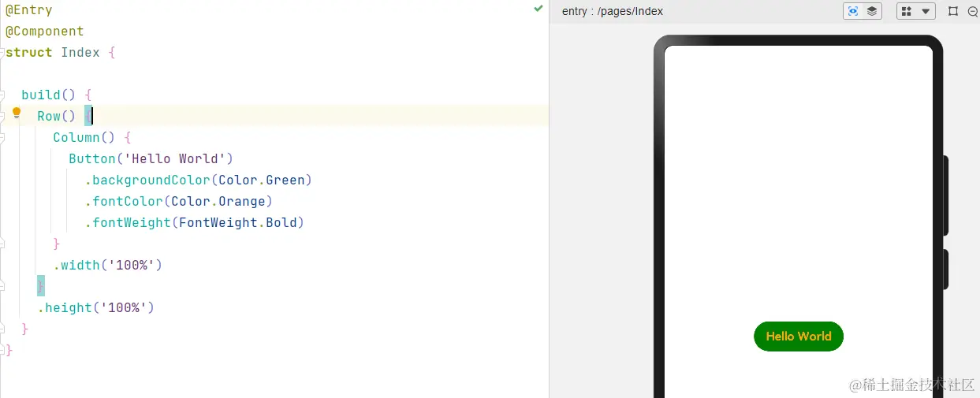Click the highlighted closing brace of Row
980x398 pixels.
point(41,286)
